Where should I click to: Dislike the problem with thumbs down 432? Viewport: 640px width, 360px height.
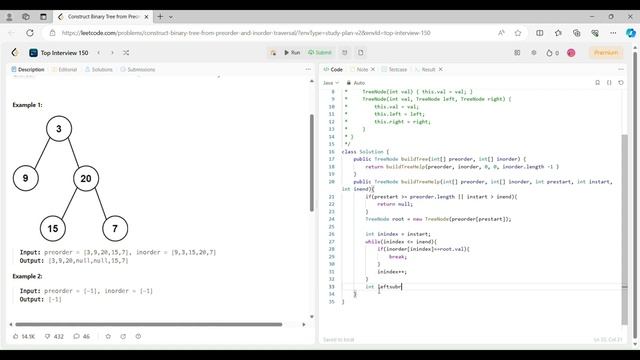pyautogui.click(x=54, y=336)
